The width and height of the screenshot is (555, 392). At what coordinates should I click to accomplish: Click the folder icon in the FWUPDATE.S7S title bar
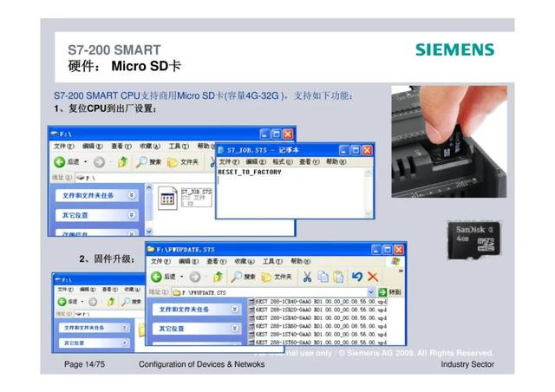[151, 249]
